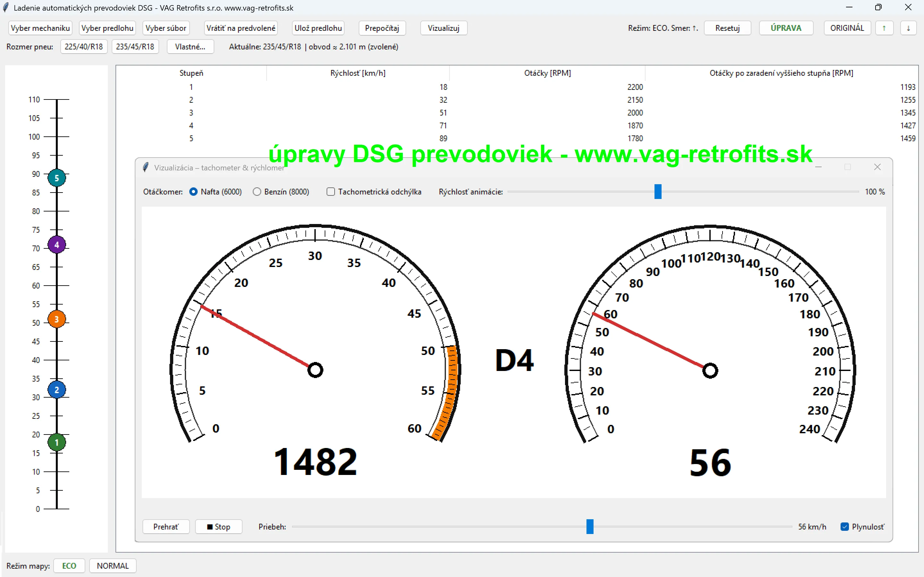Screen dimensions: 924x577
Task: Open the Vyber predlohu template selector
Action: click(x=107, y=28)
